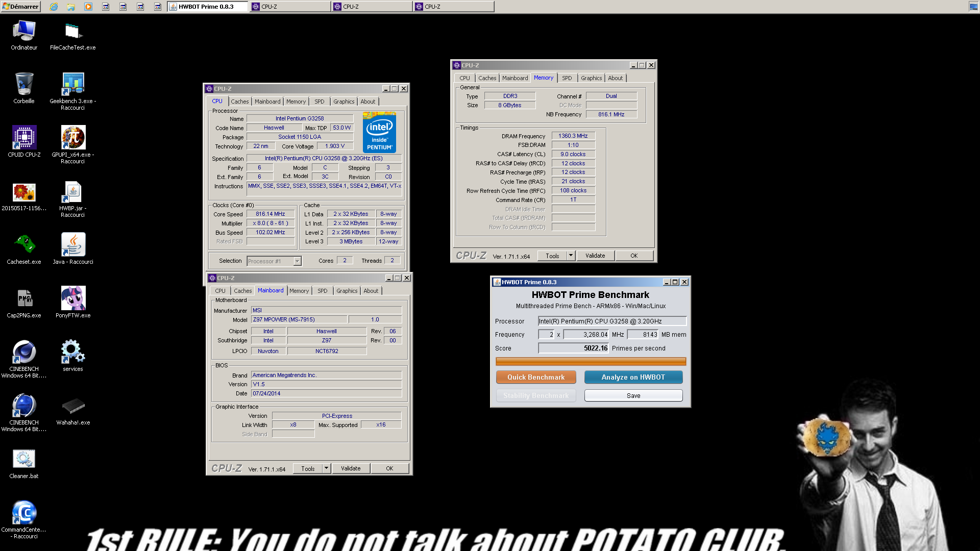Click the orange benchmark progress bar
Image resolution: width=980 pixels, height=551 pixels.
[591, 362]
